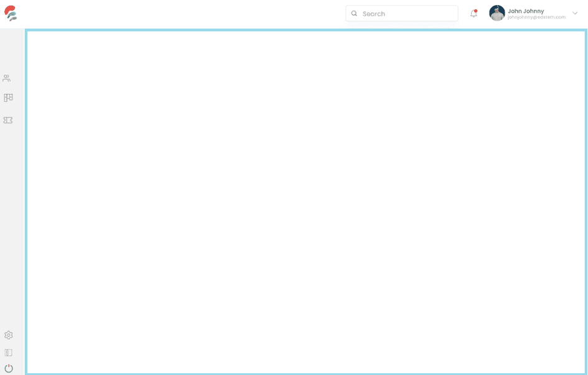
Task: Select the tickets icon in the sidebar
Action: point(7,120)
